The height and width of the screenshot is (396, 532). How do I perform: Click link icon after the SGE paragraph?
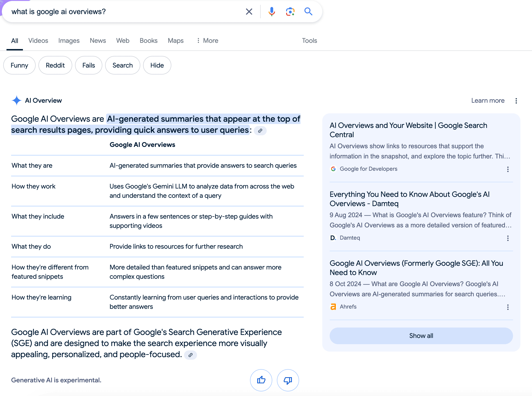pos(191,355)
